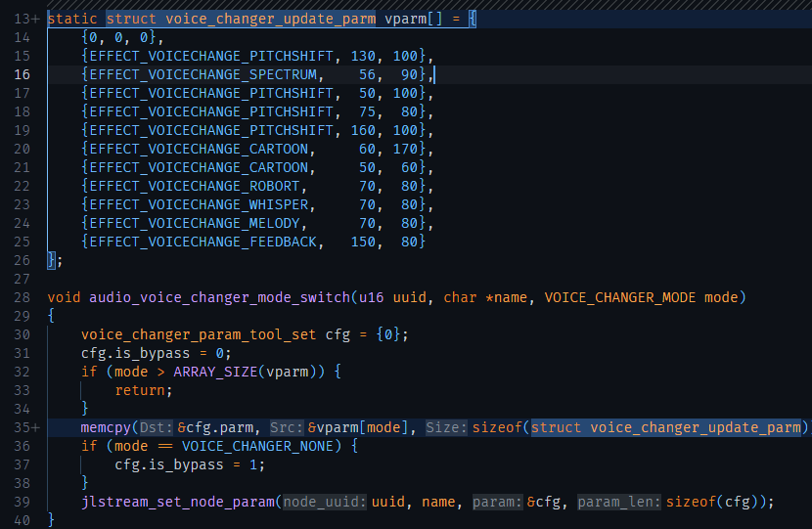Click the Size: inlay hint on line 35
The width and height of the screenshot is (812, 529).
[447, 427]
